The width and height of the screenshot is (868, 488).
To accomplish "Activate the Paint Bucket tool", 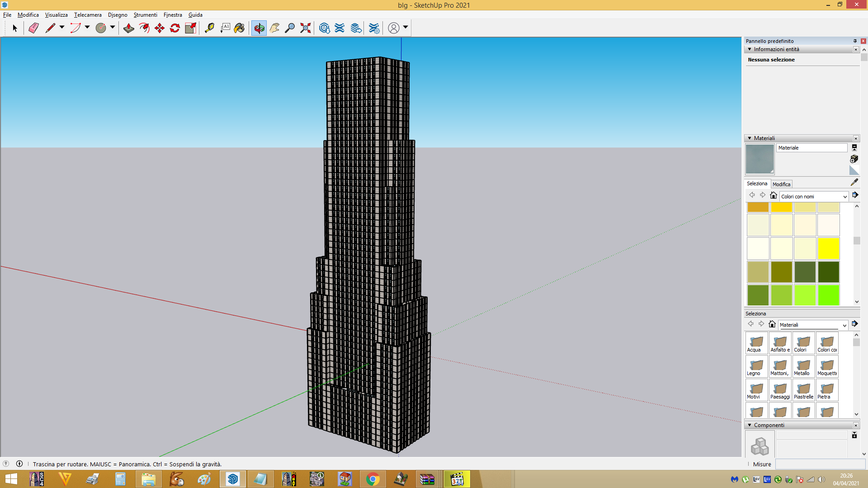I will click(239, 28).
